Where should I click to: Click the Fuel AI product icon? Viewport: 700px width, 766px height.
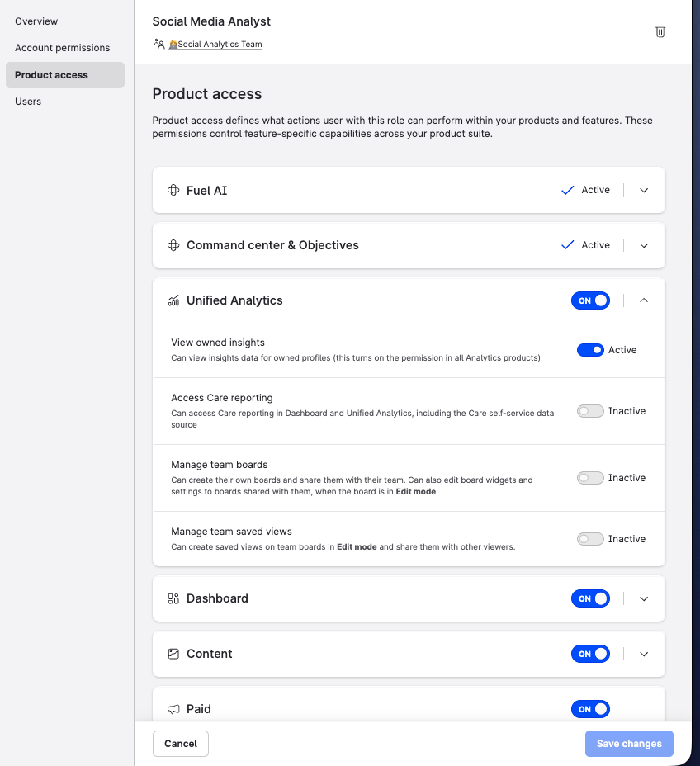click(x=173, y=190)
